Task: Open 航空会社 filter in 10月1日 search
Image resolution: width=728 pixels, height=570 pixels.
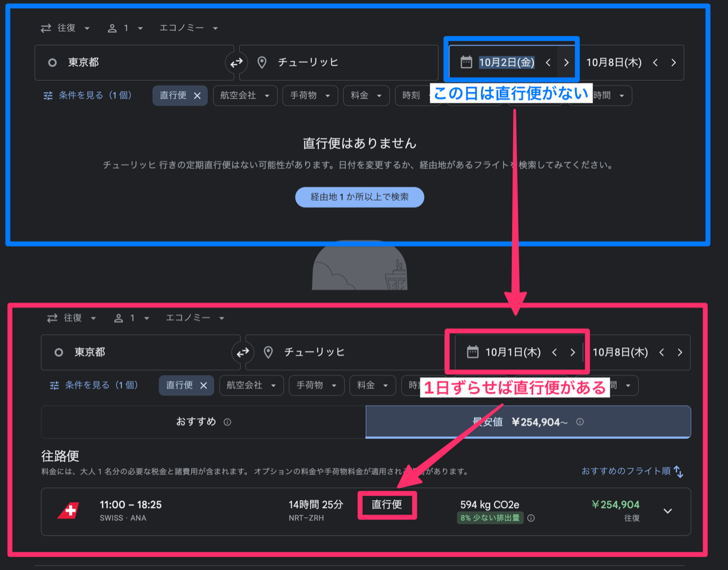Action: pyautogui.click(x=251, y=385)
